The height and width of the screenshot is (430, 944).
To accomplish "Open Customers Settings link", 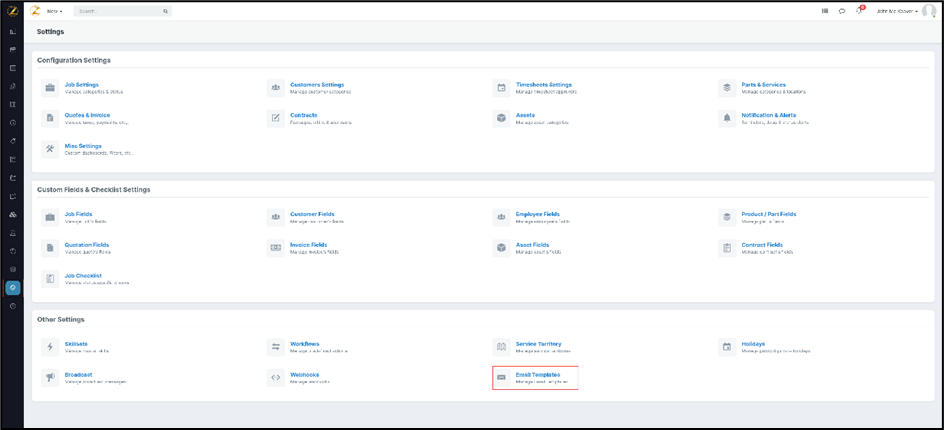I will pyautogui.click(x=316, y=85).
